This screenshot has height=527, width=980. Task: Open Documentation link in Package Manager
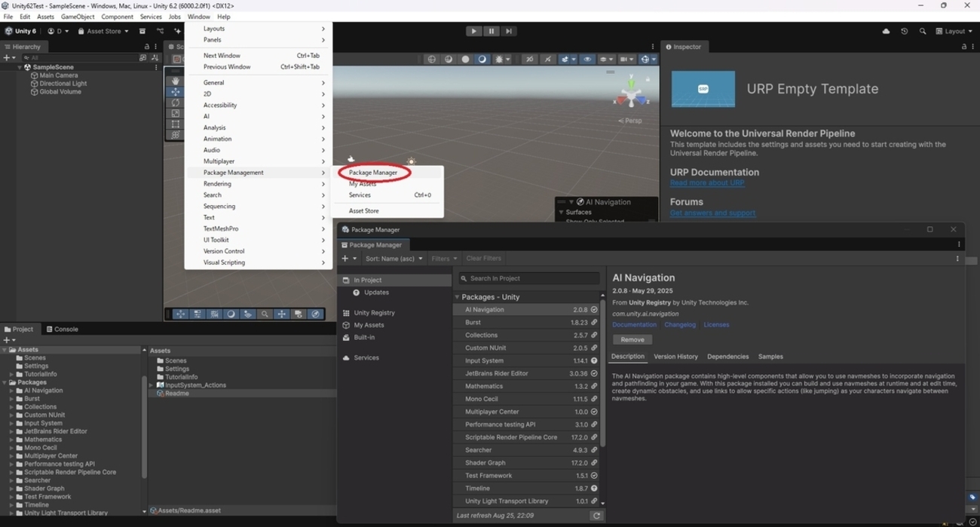point(634,325)
